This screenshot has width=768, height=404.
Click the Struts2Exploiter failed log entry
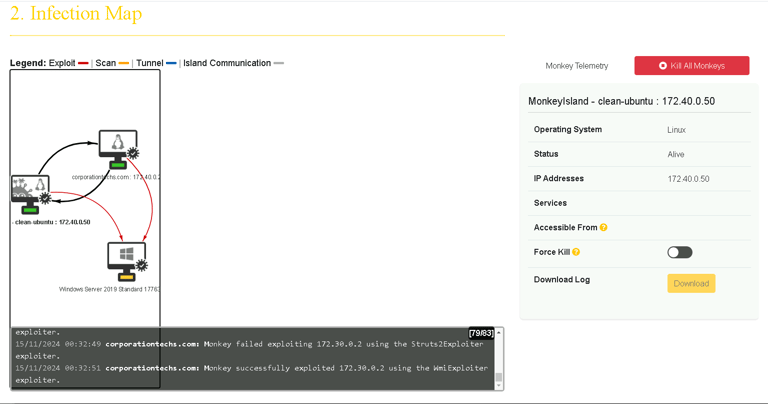pyautogui.click(x=249, y=350)
